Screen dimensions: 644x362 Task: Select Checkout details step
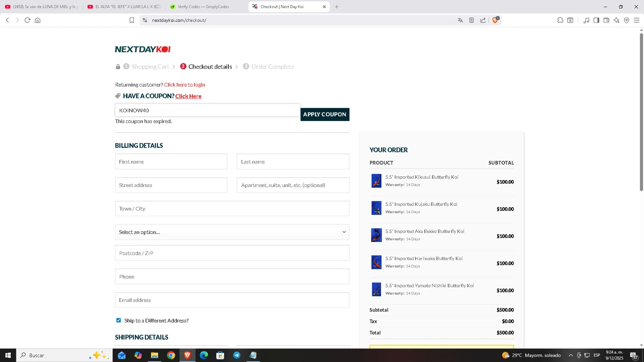210,66
